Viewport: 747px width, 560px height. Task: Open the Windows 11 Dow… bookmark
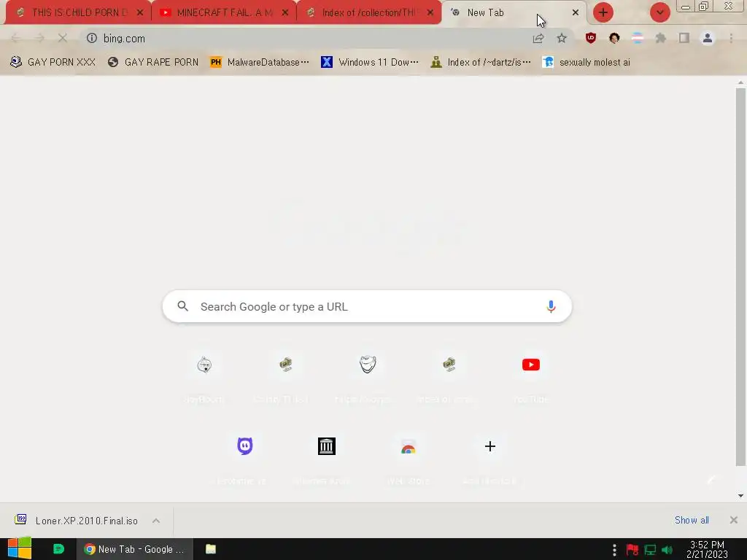(x=370, y=63)
